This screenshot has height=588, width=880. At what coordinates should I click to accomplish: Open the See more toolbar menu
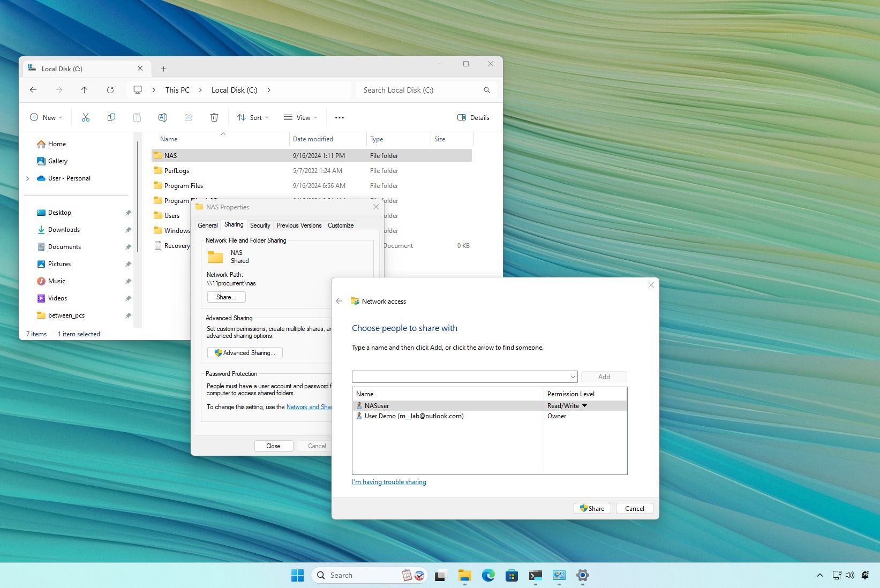pos(339,117)
